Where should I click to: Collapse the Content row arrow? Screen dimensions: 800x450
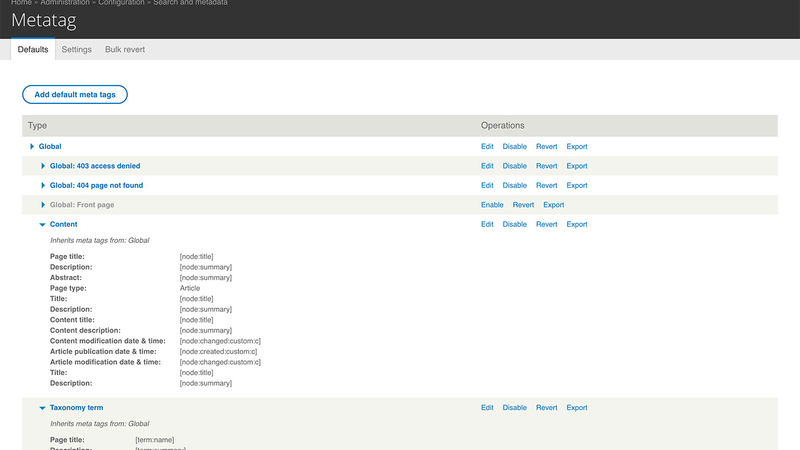point(42,224)
